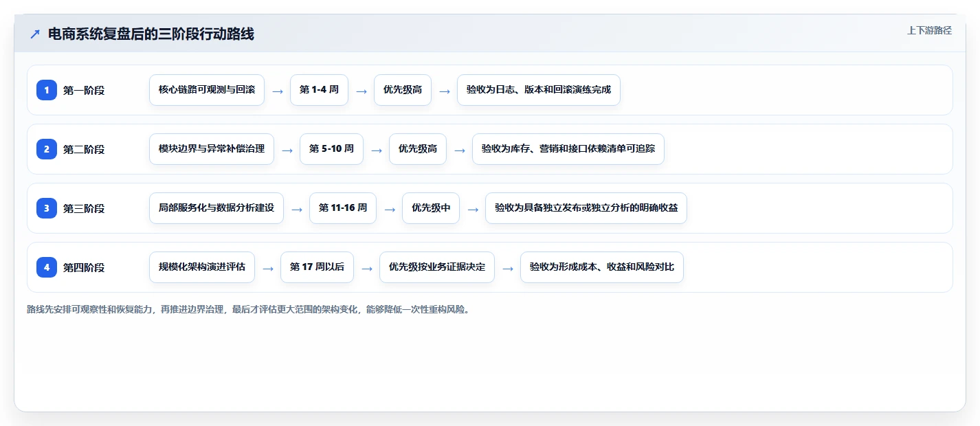
Task: Click the 验收为形成成本、收益和风险对比 chip
Action: point(602,267)
